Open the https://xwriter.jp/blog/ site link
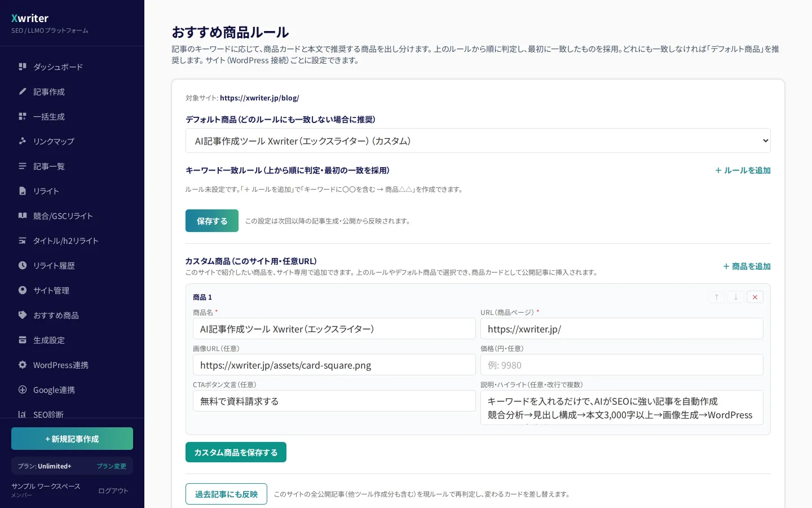Viewport: 812px width, 508px height. point(259,98)
